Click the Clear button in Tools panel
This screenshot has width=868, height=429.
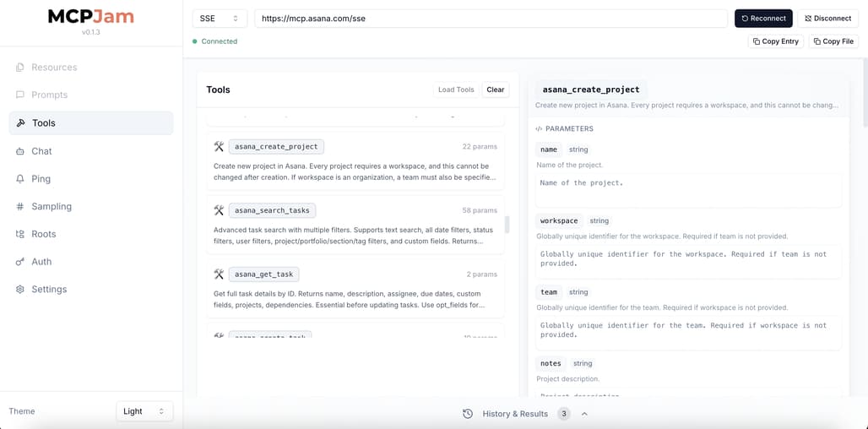[496, 90]
